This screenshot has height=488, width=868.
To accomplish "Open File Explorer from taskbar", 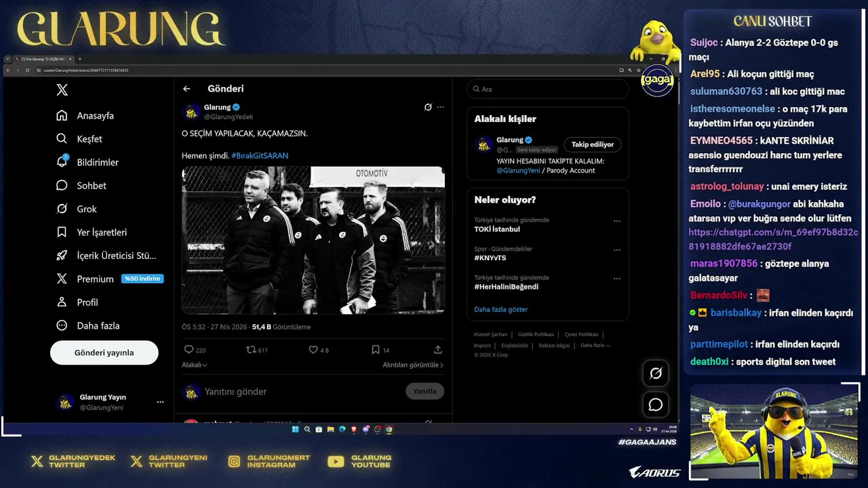I will click(x=330, y=429).
